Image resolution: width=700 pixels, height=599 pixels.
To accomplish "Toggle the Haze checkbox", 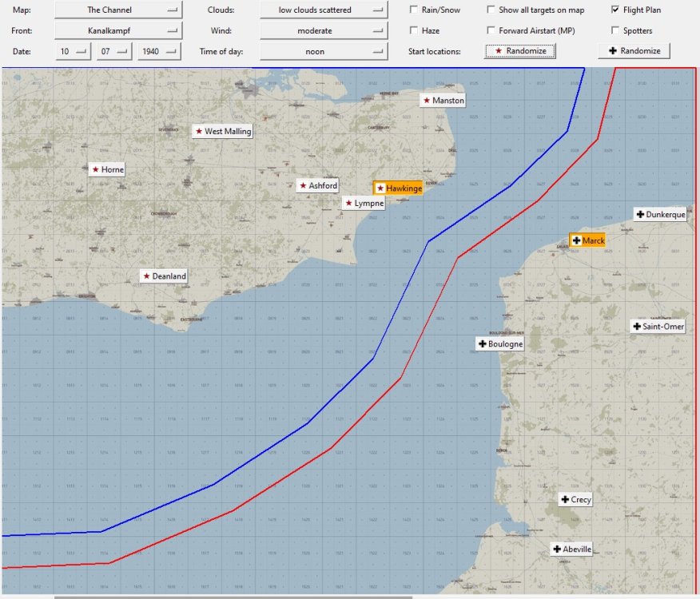I will coord(414,30).
